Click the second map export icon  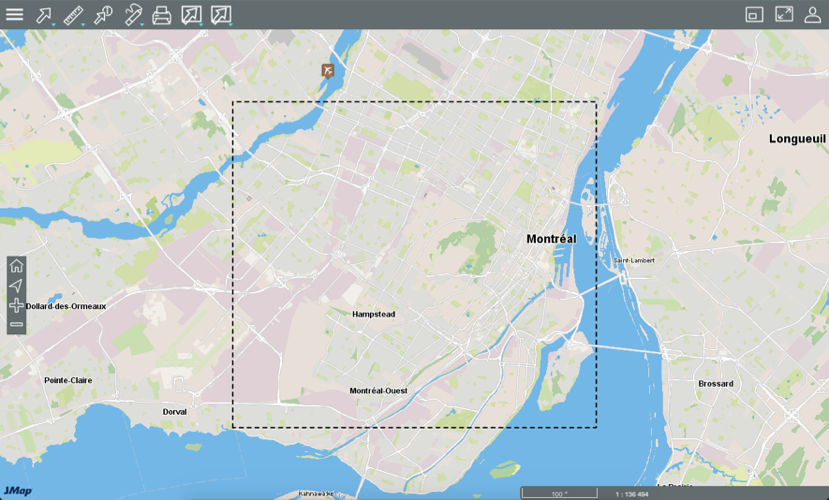click(x=221, y=14)
